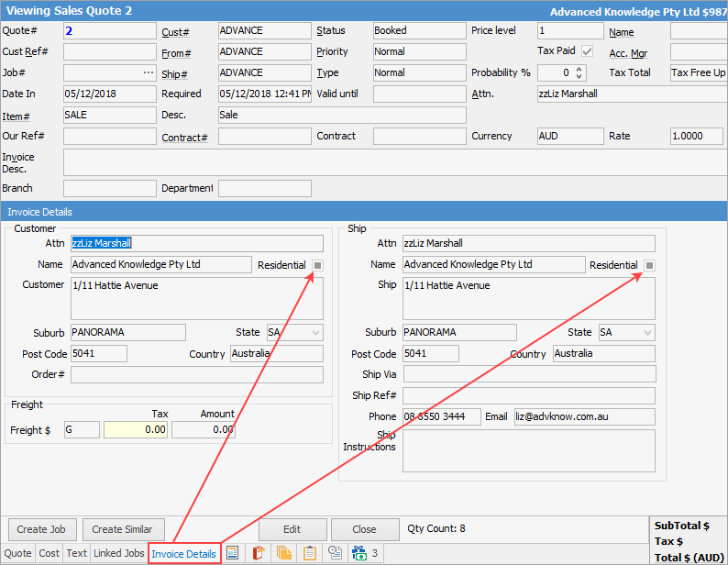
Task: Open the Text tab
Action: click(x=77, y=553)
